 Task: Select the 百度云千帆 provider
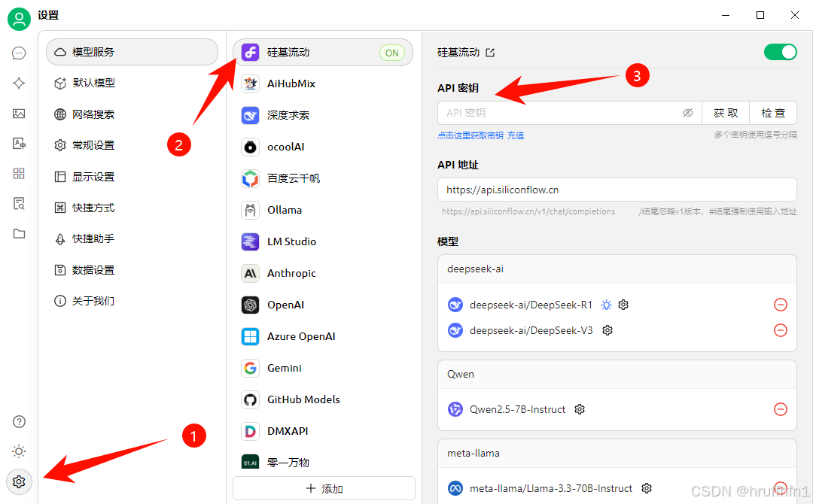click(x=322, y=178)
